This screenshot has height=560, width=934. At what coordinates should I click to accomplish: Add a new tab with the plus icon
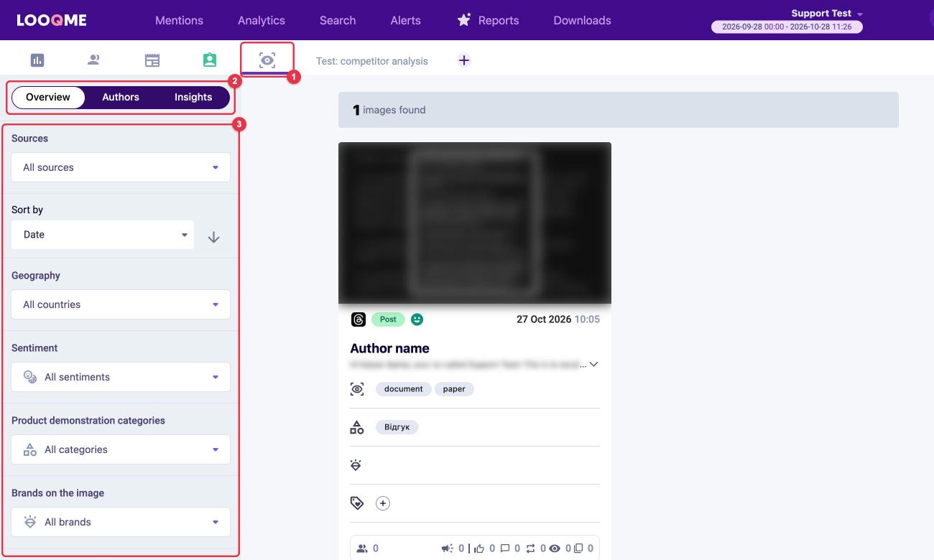(x=464, y=60)
